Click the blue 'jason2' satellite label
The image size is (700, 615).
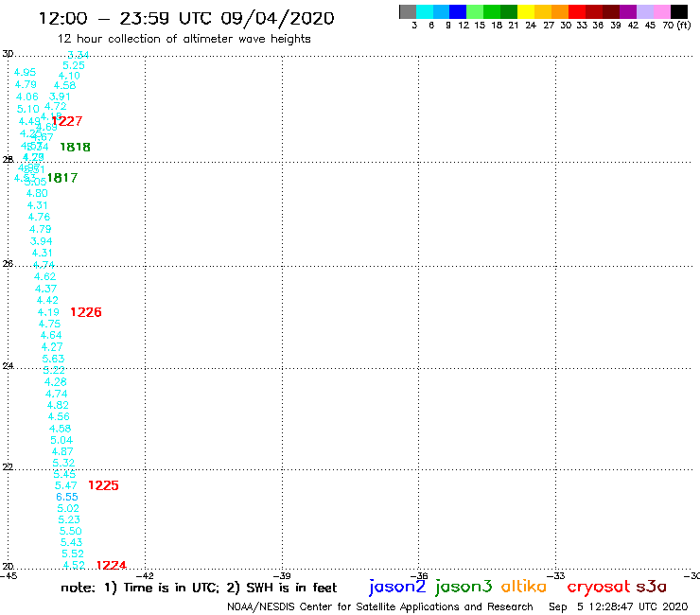[x=397, y=587]
